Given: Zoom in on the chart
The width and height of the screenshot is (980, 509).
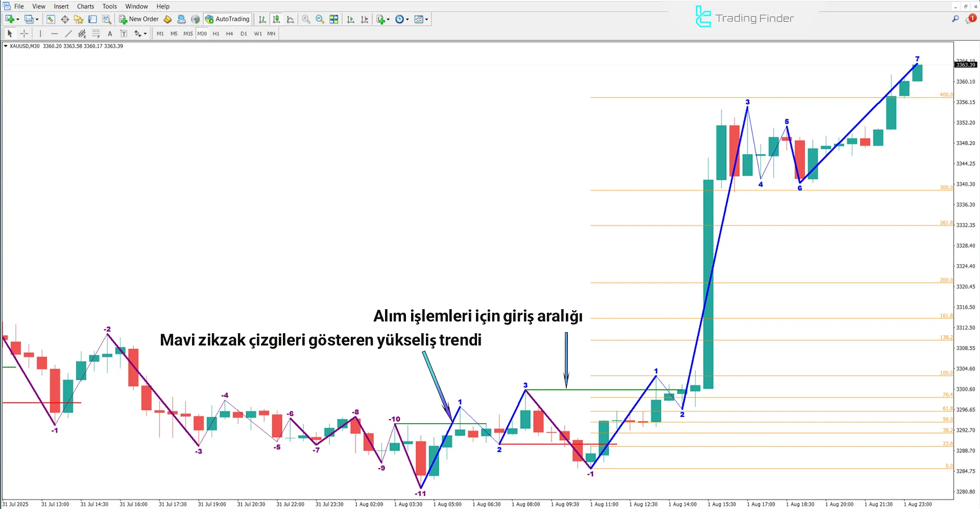Looking at the screenshot, I should (305, 19).
